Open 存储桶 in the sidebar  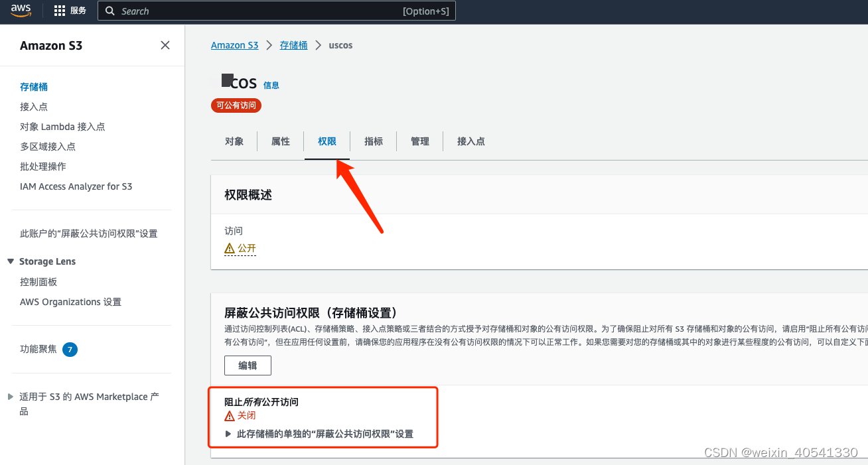pyautogui.click(x=34, y=87)
